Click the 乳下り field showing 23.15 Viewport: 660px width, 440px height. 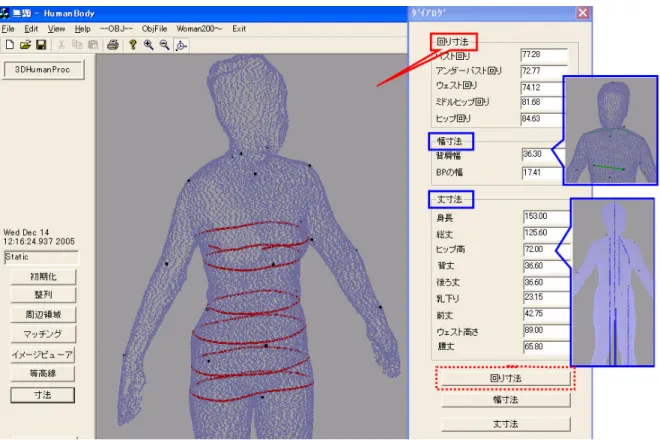547,298
